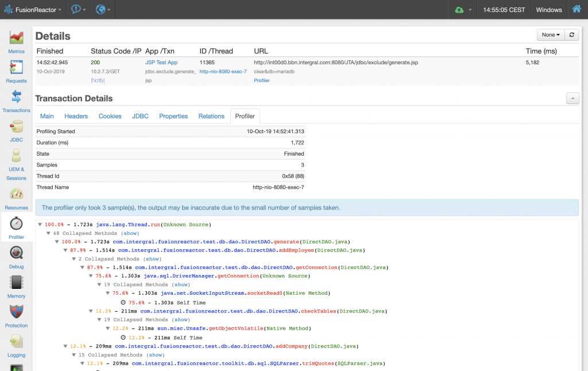This screenshot has width=588, height=371.
Task: Click the URL generate.jsp text
Action: point(336,63)
